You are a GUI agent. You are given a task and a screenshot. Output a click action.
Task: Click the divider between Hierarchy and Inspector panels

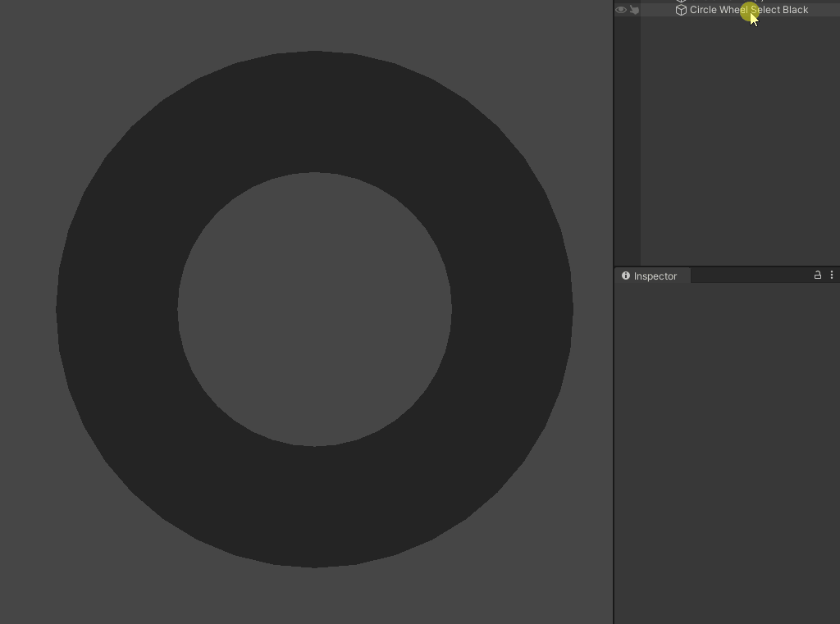727,266
